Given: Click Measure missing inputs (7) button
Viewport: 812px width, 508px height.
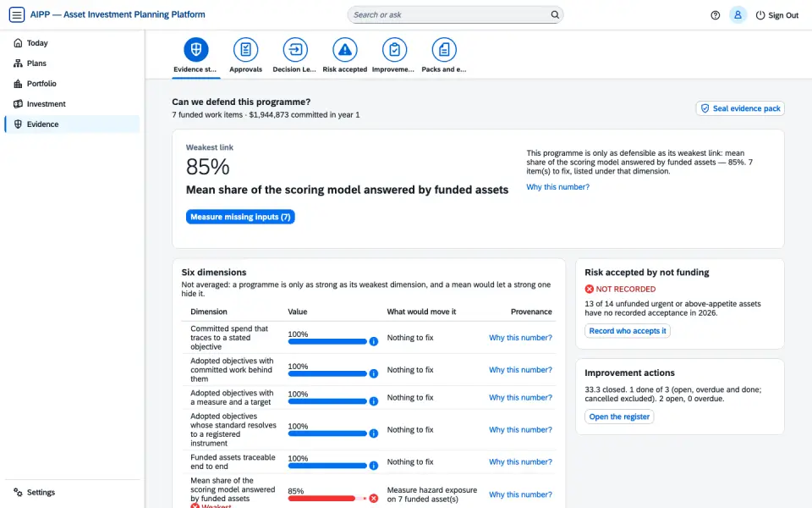Looking at the screenshot, I should coord(240,217).
